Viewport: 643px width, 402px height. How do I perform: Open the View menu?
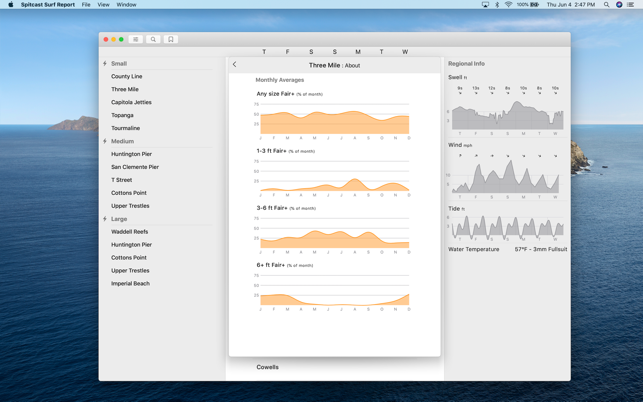103,5
